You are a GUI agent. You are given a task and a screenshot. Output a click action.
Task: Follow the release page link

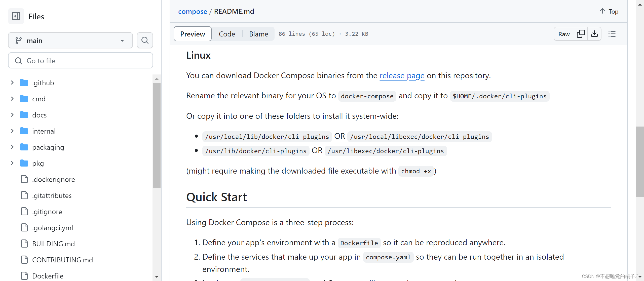coord(402,75)
